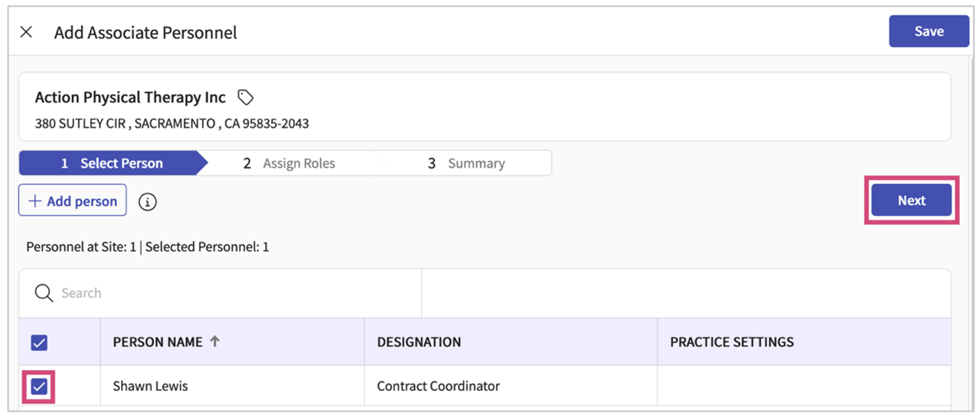This screenshot has width=980, height=417.
Task: Click the plus icon in Add person
Action: pos(35,201)
